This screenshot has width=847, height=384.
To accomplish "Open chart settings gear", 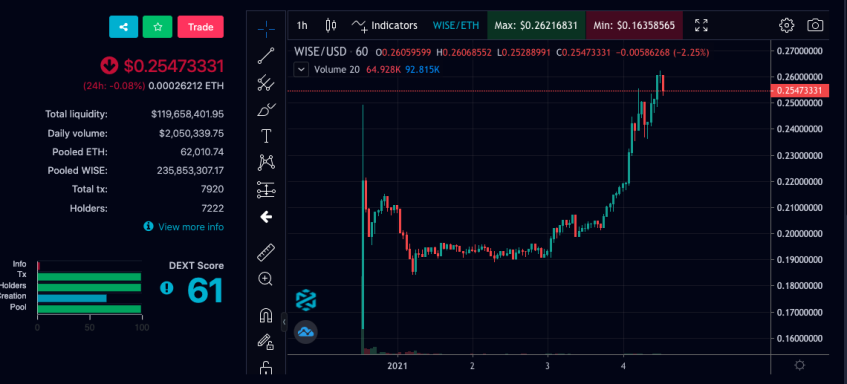I will [x=786, y=25].
